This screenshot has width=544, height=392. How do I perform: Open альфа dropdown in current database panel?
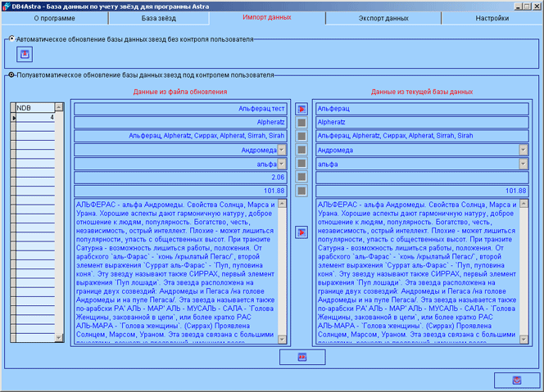coord(523,164)
